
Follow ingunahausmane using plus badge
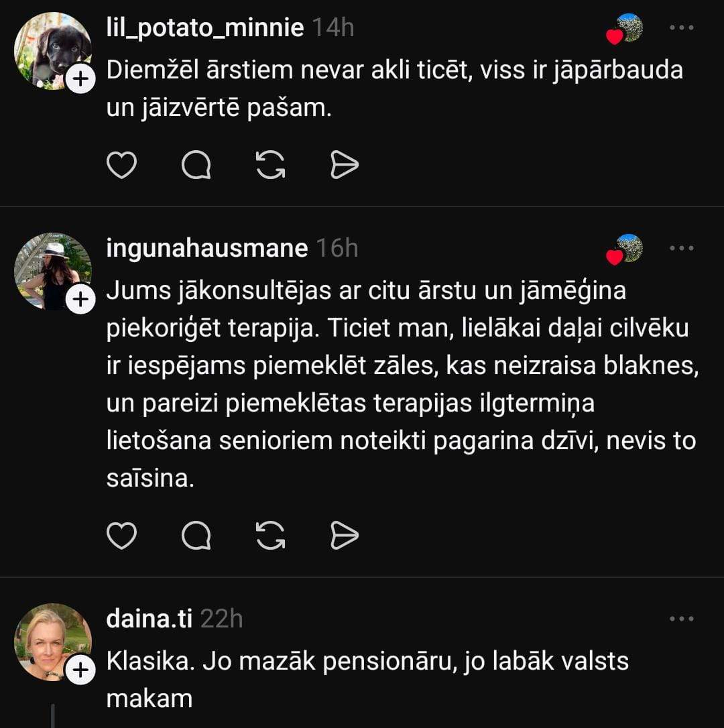coord(80,300)
